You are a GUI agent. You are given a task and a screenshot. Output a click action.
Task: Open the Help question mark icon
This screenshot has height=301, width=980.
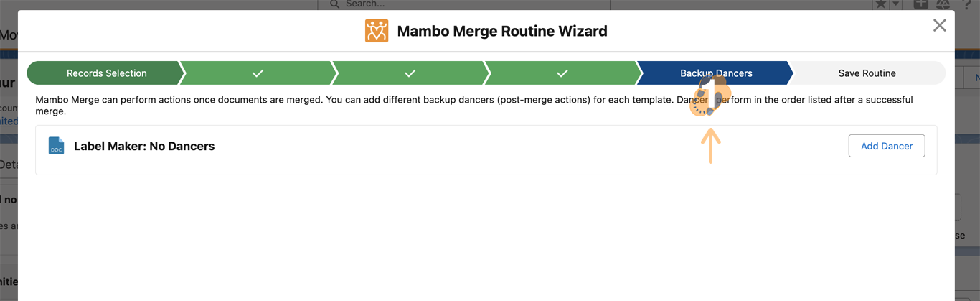(x=966, y=4)
